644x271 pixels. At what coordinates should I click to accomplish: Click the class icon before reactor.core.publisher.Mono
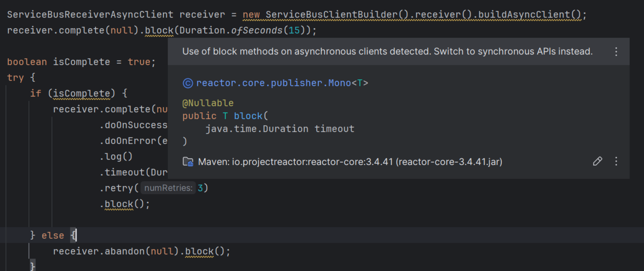188,83
